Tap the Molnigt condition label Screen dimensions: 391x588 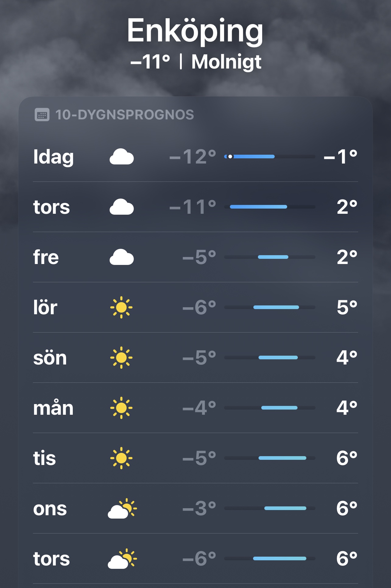226,62
